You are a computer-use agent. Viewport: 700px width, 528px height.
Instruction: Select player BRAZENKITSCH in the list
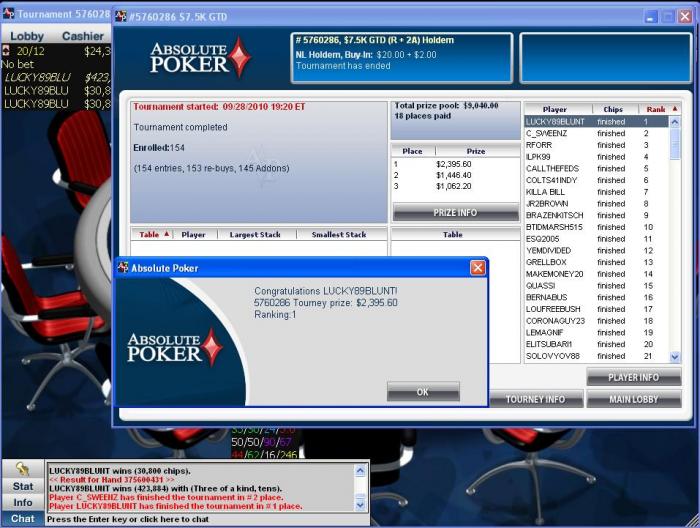pyautogui.click(x=596, y=215)
